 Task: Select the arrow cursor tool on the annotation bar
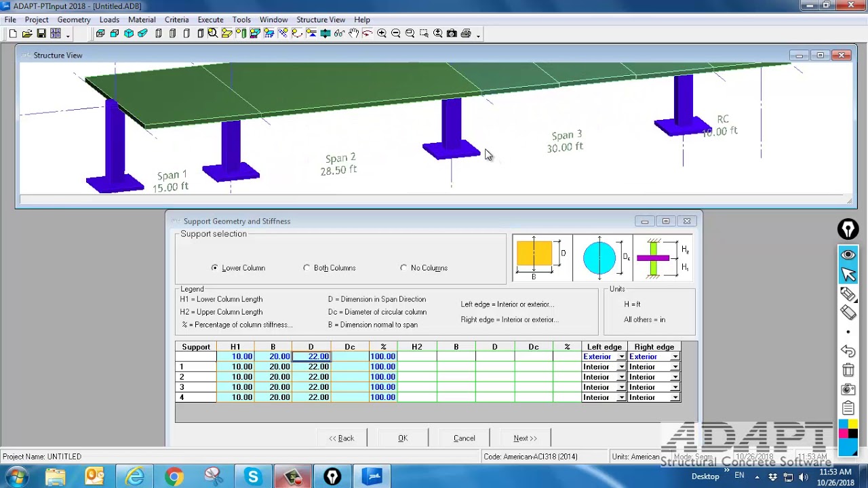tap(848, 274)
